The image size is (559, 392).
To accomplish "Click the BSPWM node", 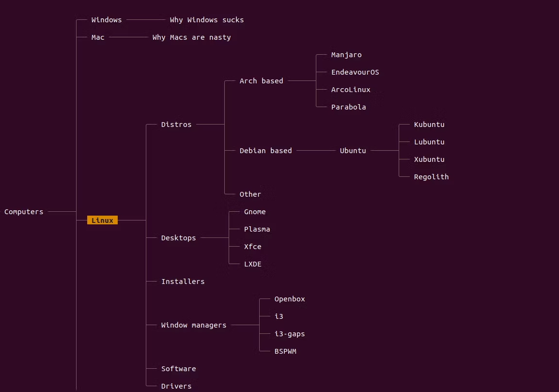I will (285, 351).
